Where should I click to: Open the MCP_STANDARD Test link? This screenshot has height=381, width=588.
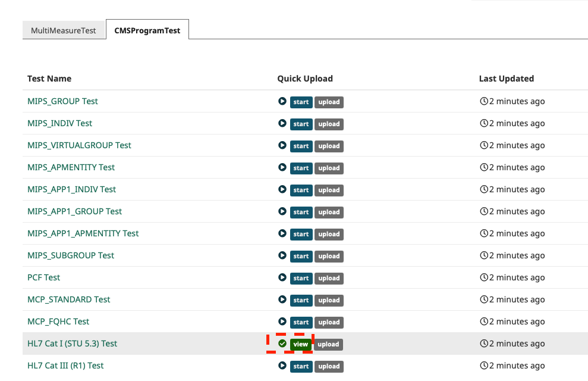pyautogui.click(x=68, y=299)
